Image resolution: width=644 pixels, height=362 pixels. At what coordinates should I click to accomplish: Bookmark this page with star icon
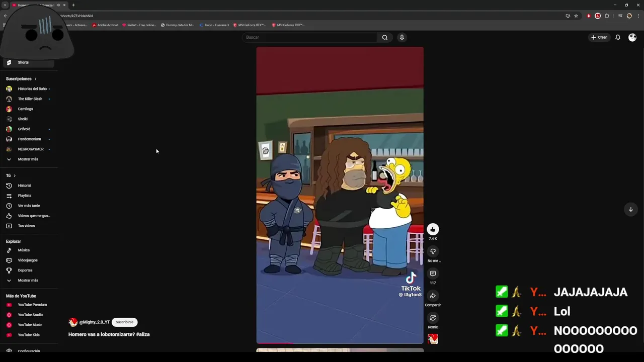click(576, 16)
